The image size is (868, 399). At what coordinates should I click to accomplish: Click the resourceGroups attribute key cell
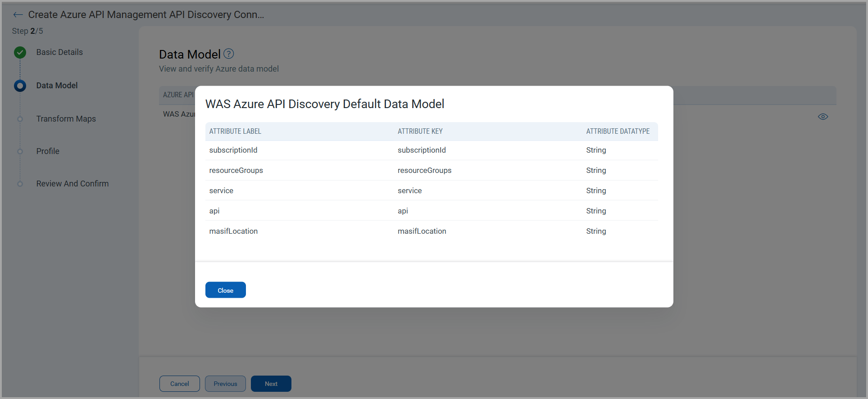point(424,171)
